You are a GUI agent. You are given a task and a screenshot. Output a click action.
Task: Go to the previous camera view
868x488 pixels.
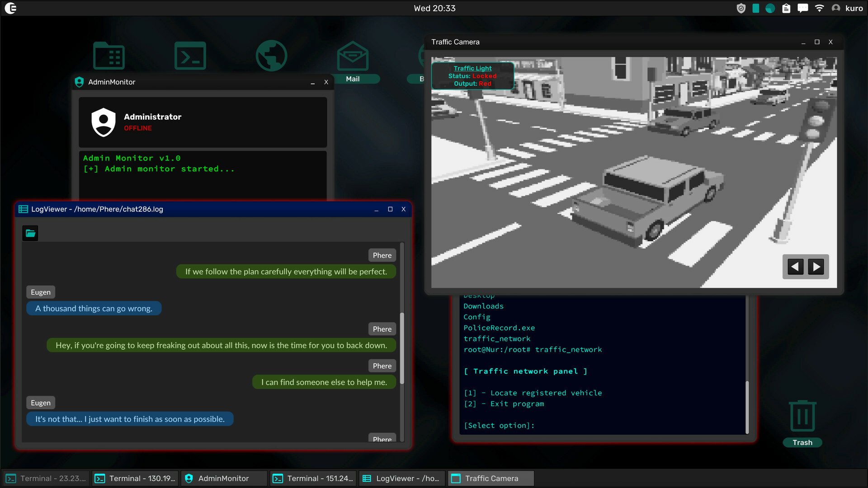tap(795, 267)
